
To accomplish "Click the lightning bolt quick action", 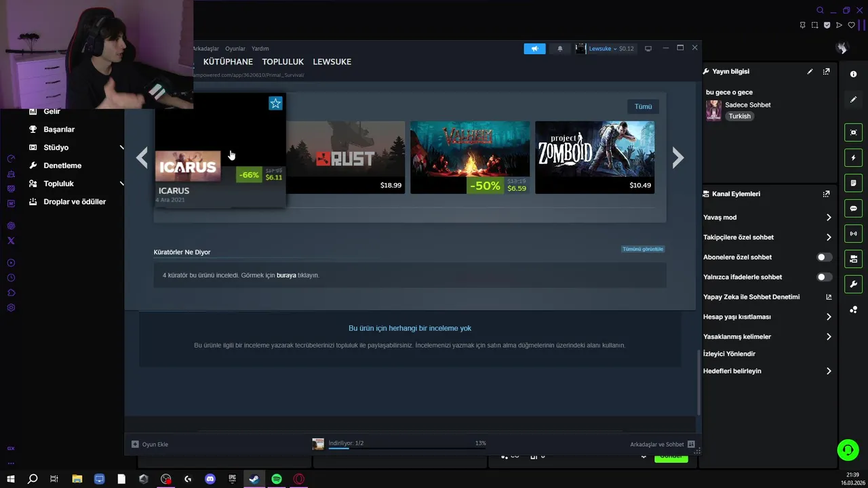I will click(854, 158).
